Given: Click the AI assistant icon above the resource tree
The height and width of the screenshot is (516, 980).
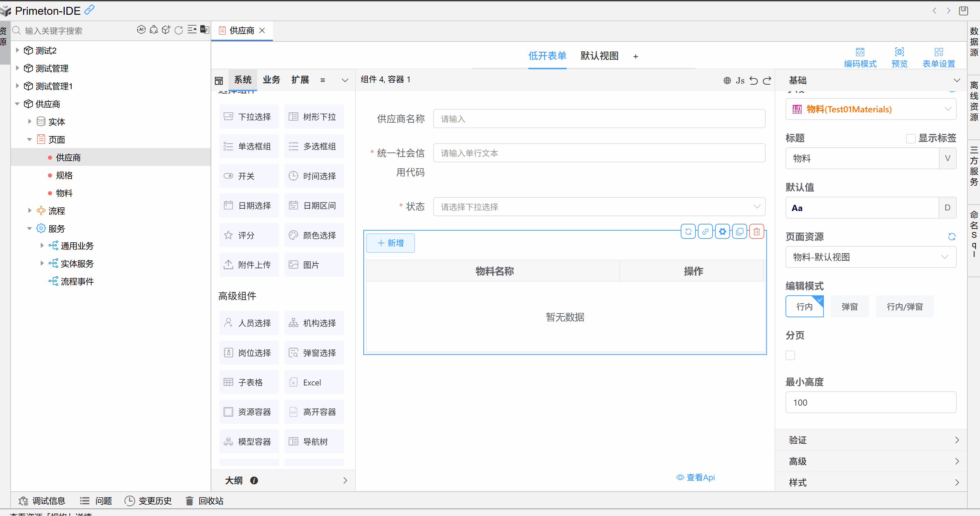Looking at the screenshot, I should [x=141, y=29].
